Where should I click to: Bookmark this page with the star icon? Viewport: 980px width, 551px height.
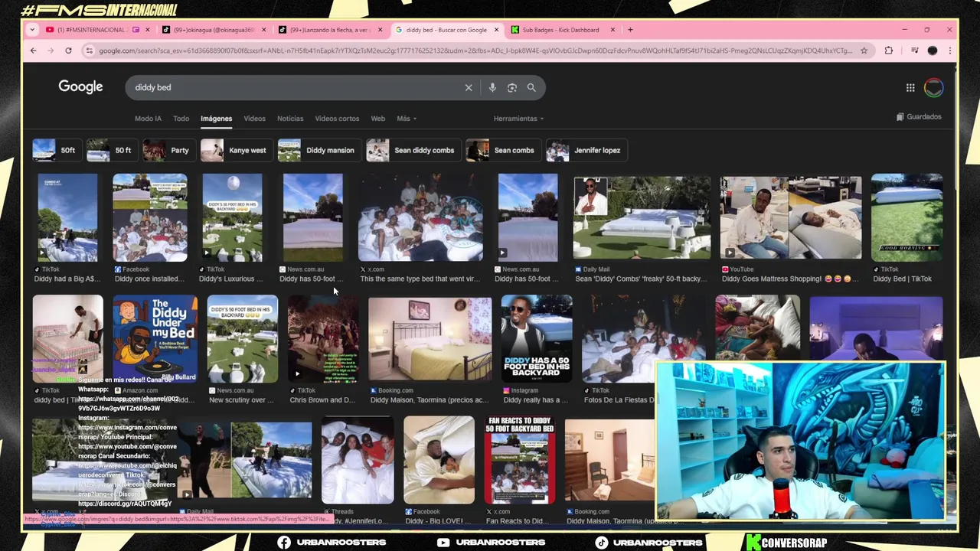coord(864,51)
